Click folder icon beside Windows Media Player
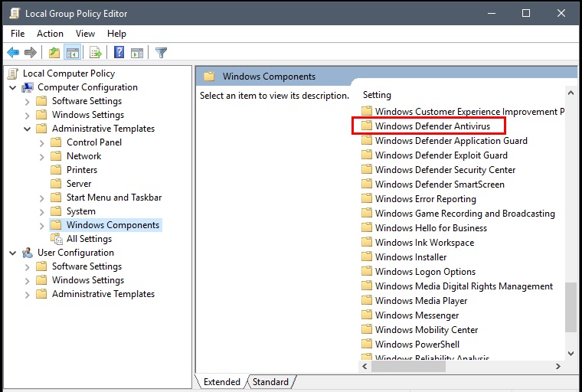This screenshot has height=392, width=582. coord(367,300)
